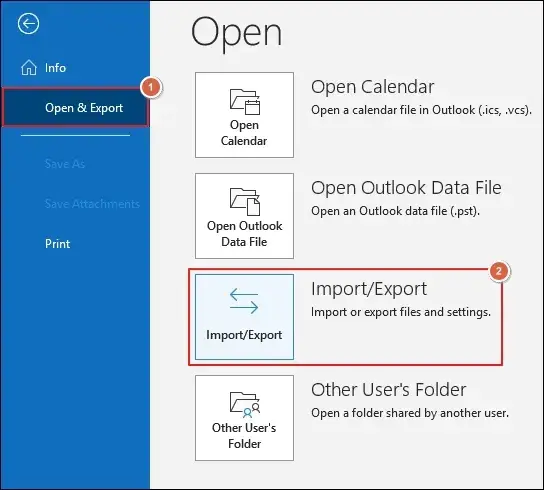
Task: Click the back arrow icon
Action: [28, 24]
